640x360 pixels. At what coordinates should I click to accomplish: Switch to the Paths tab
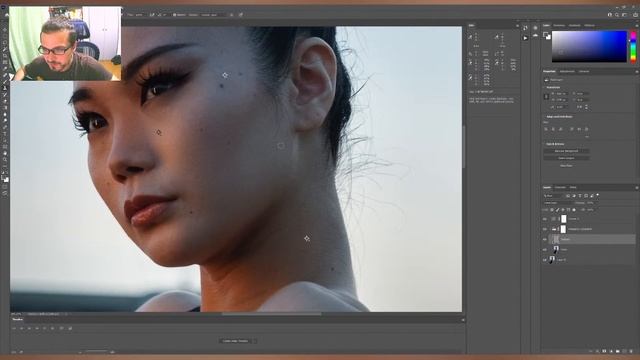[x=573, y=187]
